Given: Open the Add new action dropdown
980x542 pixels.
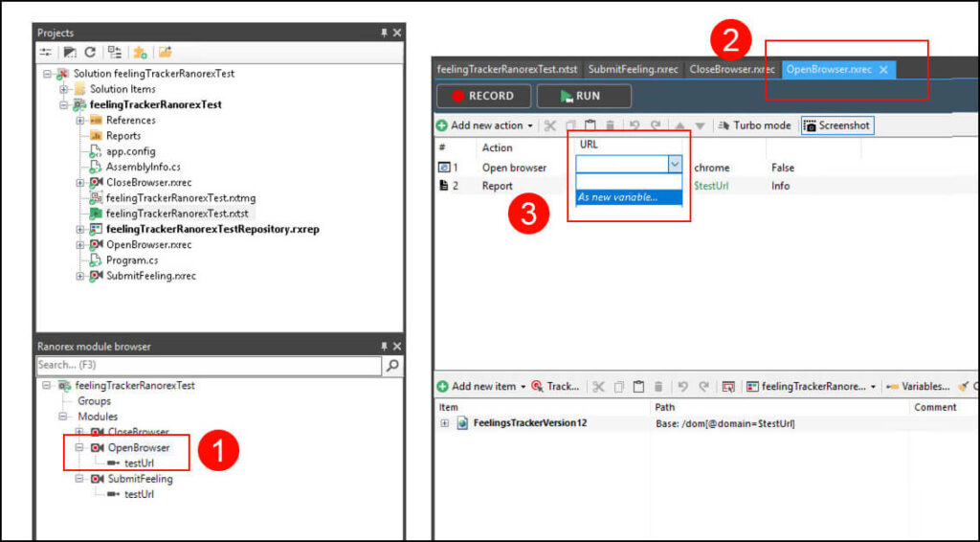Looking at the screenshot, I should (530, 125).
